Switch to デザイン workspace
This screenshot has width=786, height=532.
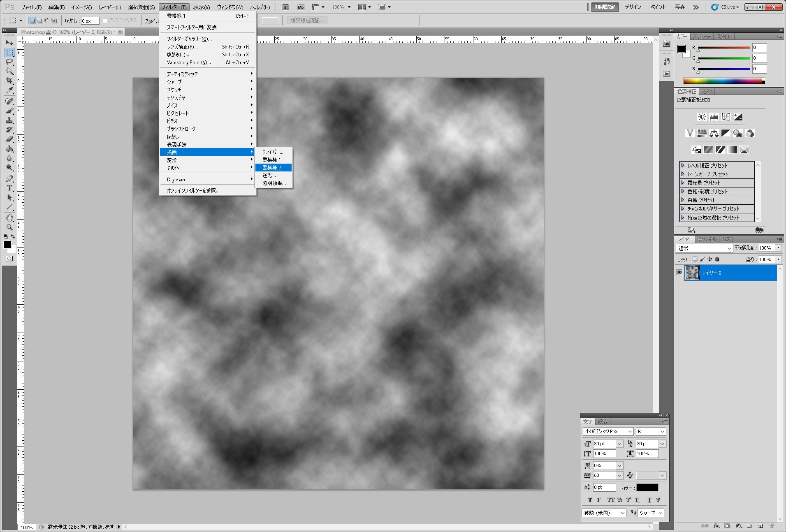[x=633, y=7]
